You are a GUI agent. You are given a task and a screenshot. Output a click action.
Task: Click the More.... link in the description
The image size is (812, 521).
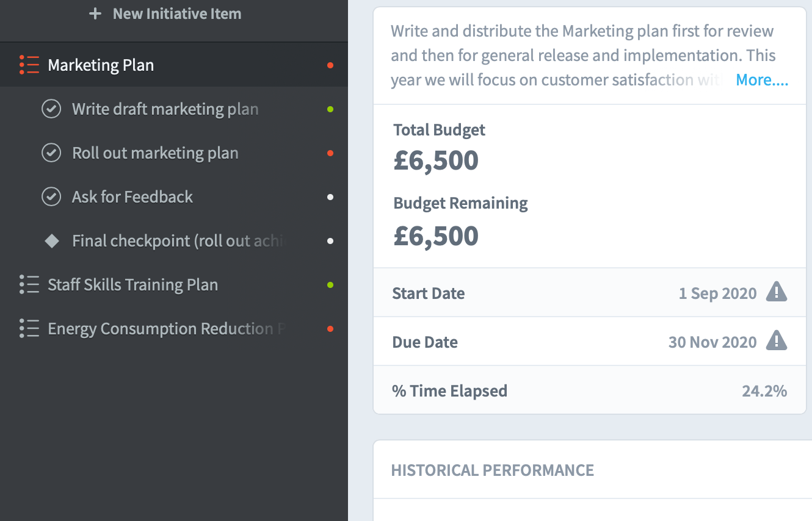[x=762, y=80]
